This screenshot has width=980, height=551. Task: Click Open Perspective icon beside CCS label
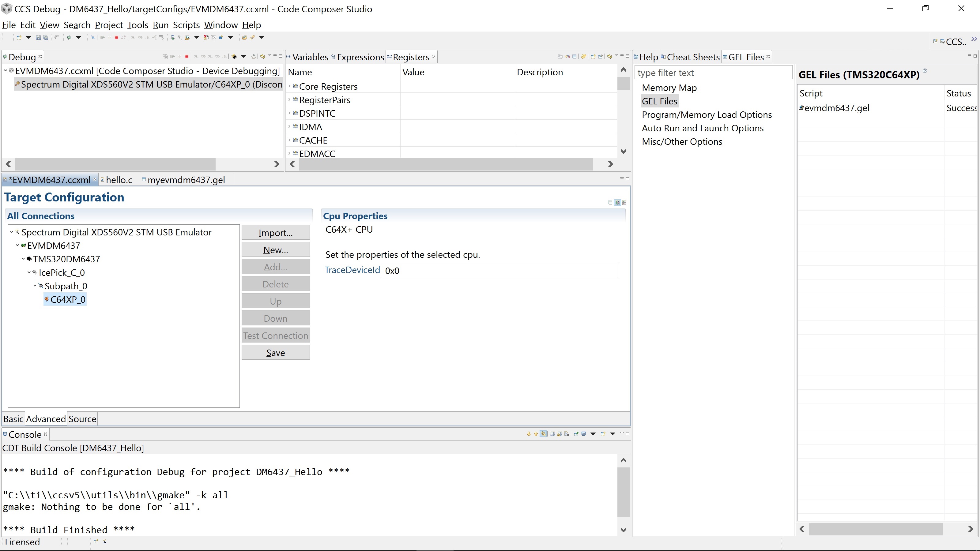(936, 41)
